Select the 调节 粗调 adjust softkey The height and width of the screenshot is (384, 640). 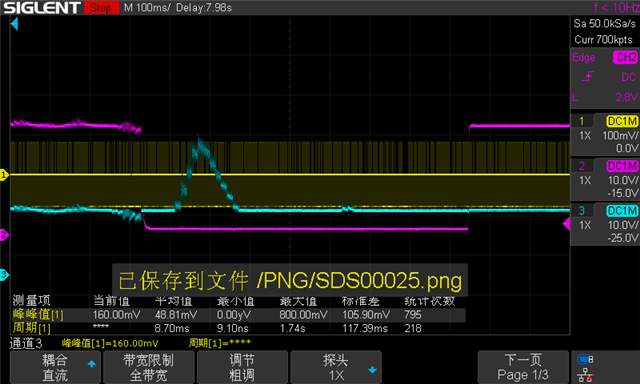pyautogui.click(x=242, y=367)
